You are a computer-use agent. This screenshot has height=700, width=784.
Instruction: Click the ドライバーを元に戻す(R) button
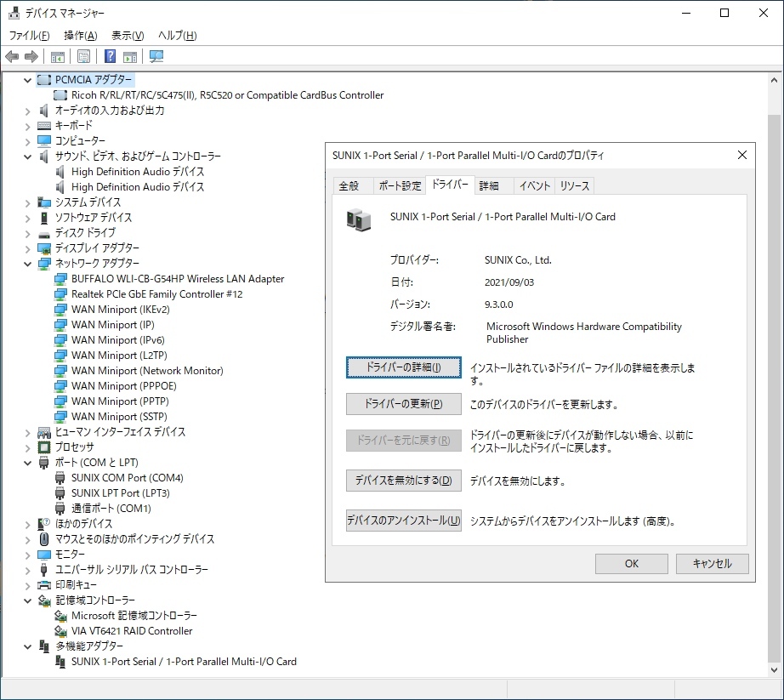[x=404, y=441]
